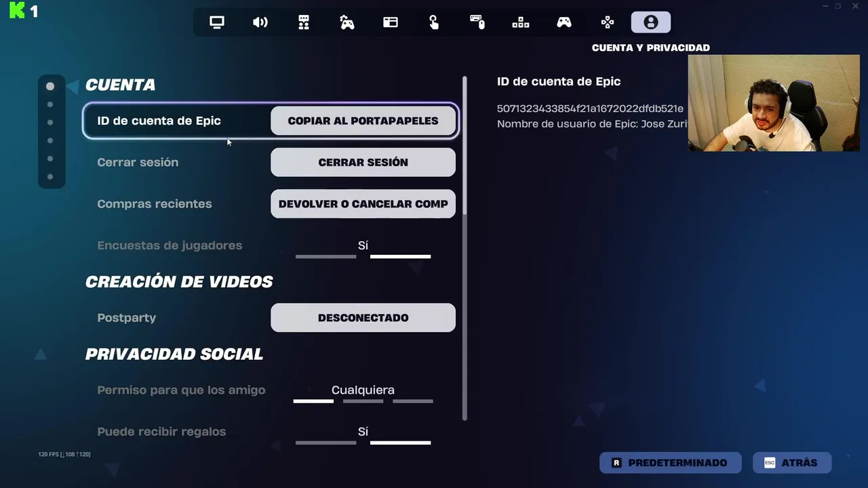Open the keyboard key bindings tab
The image size is (868, 488).
click(x=521, y=22)
